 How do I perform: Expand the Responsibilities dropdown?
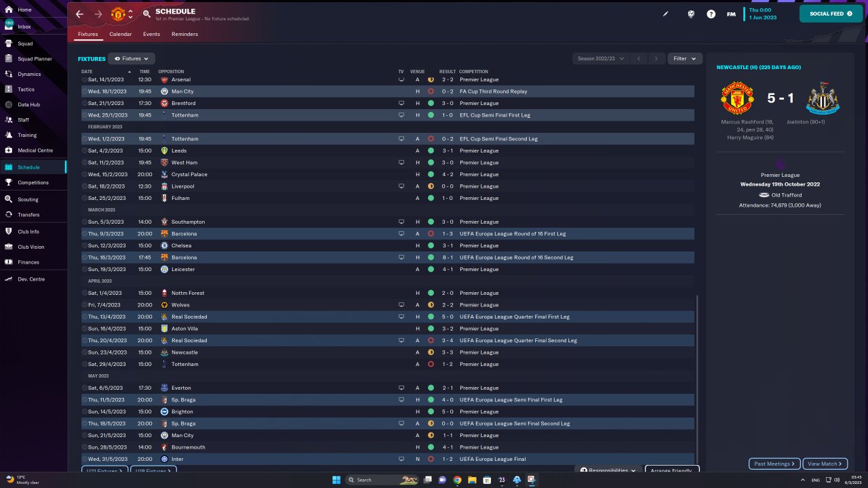(609, 470)
